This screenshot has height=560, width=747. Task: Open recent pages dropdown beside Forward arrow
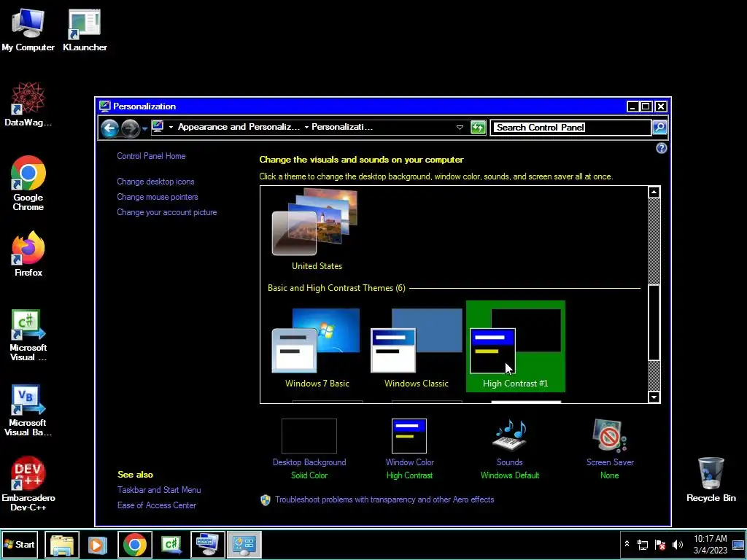click(x=145, y=128)
